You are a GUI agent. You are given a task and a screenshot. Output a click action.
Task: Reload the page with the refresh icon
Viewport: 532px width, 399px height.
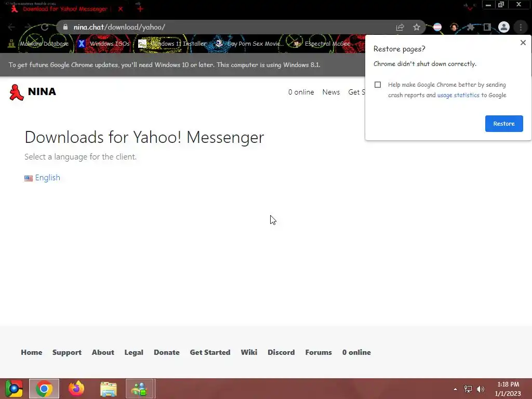pos(45,27)
